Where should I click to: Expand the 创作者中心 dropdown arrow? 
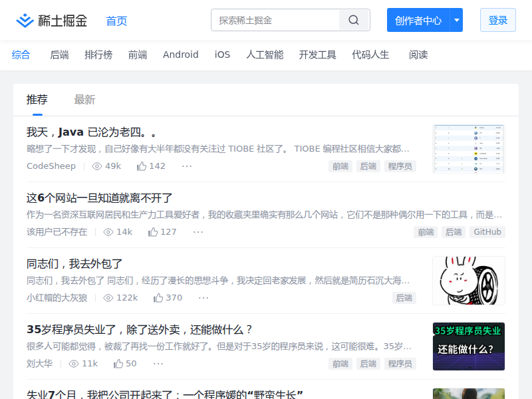[x=456, y=20]
